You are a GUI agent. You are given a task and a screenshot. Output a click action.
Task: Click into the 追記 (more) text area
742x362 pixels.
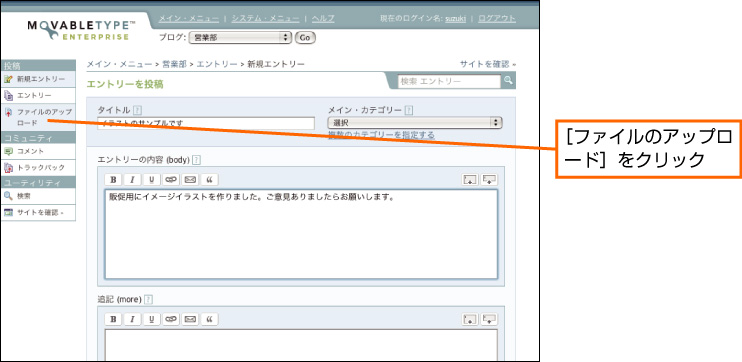[301, 344]
